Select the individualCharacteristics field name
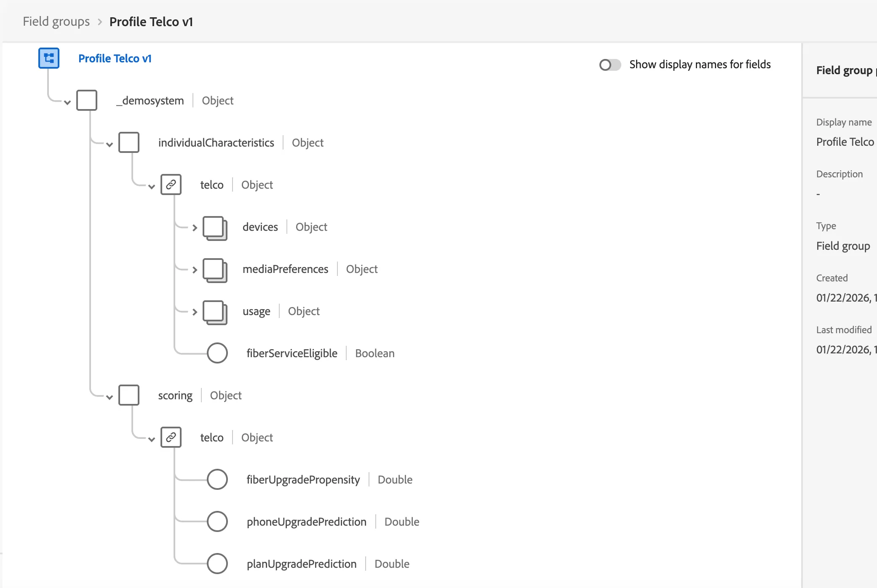 216,143
